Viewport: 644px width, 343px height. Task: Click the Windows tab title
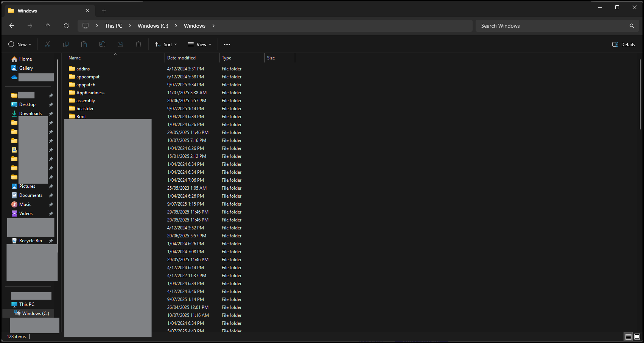coord(27,11)
